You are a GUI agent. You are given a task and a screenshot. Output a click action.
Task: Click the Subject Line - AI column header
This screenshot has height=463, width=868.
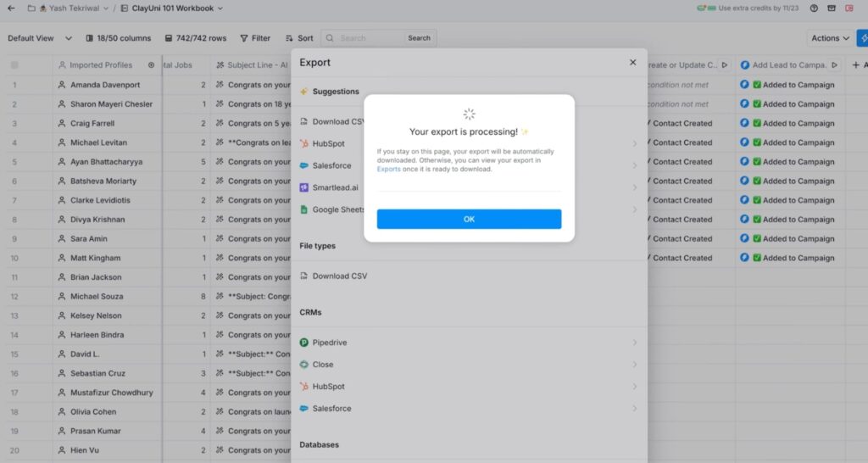coord(252,64)
